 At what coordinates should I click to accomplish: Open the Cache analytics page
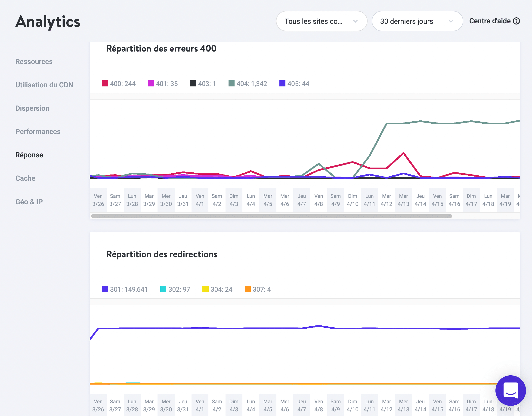(x=25, y=178)
